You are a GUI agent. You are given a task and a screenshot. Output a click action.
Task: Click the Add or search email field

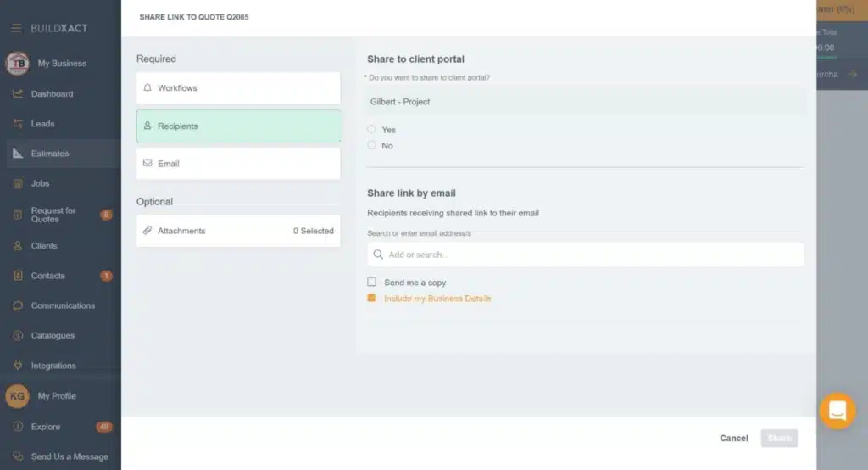(x=585, y=255)
